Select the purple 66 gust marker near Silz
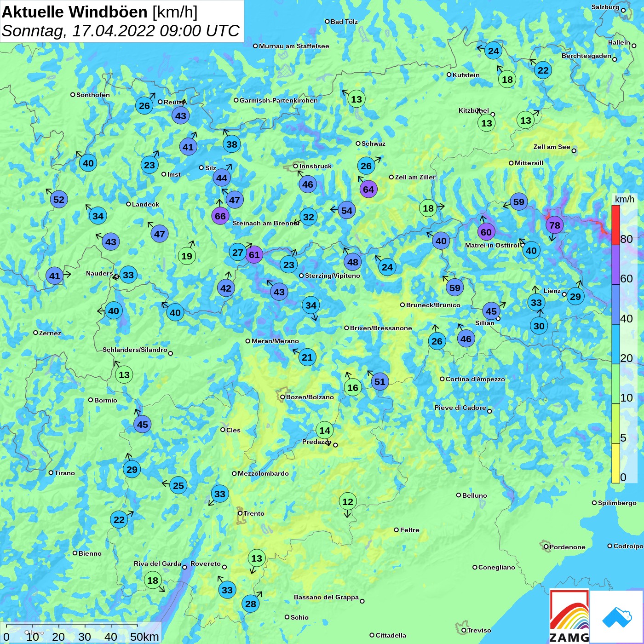 [x=220, y=216]
